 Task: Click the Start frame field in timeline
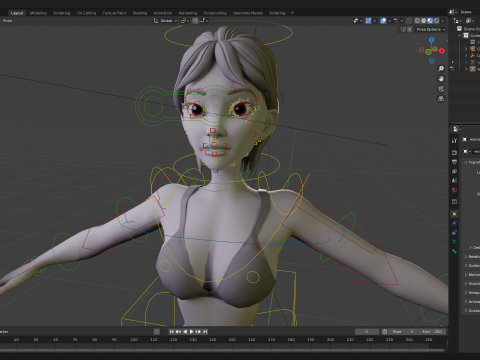pyautogui.click(x=402, y=332)
